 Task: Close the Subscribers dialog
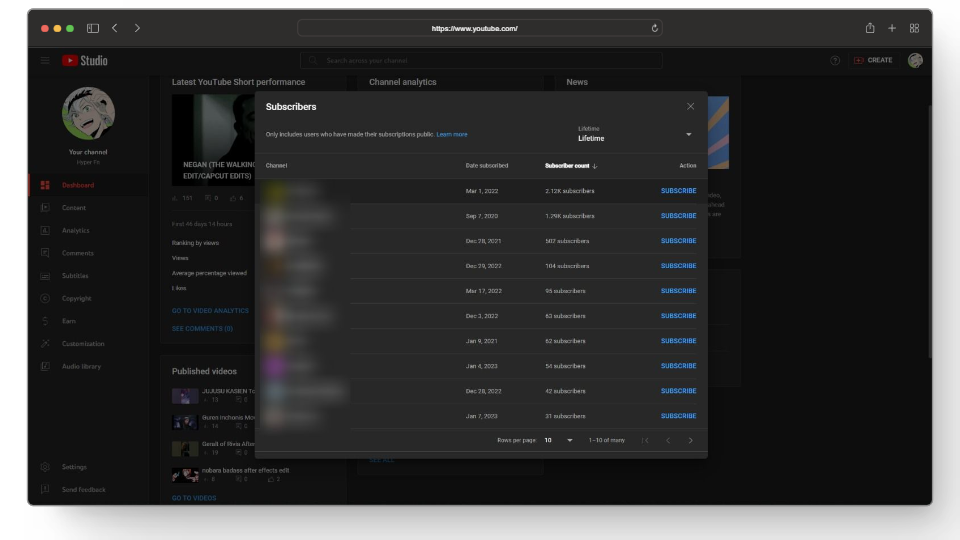tap(691, 107)
